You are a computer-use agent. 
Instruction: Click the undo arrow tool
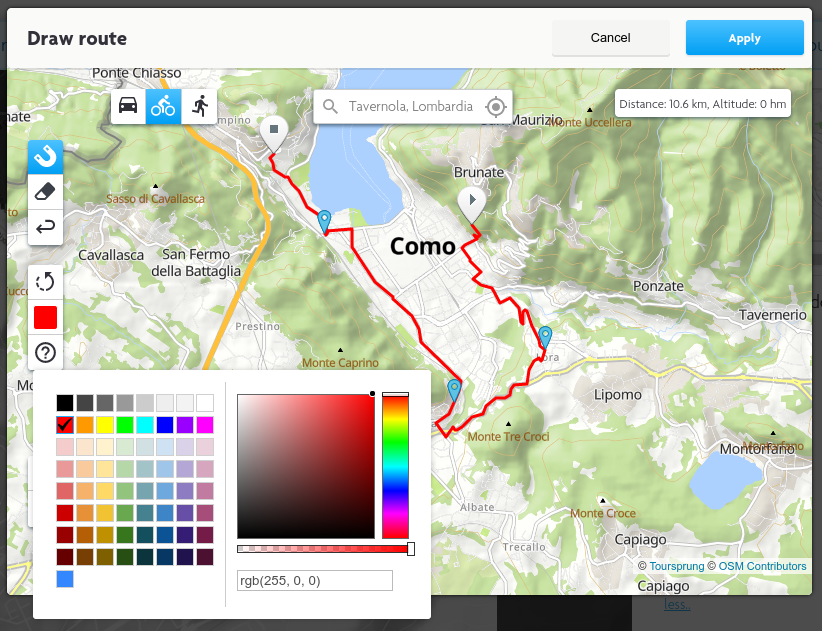(45, 227)
